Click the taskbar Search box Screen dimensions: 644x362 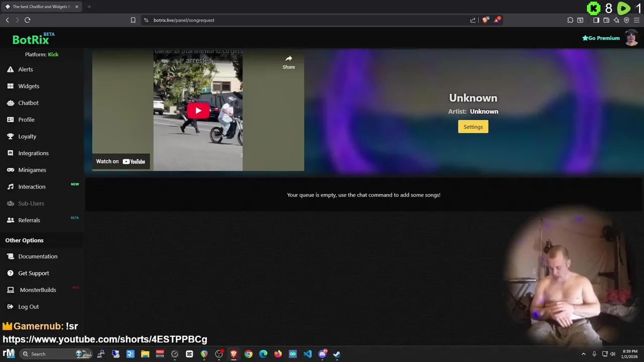coord(56,354)
